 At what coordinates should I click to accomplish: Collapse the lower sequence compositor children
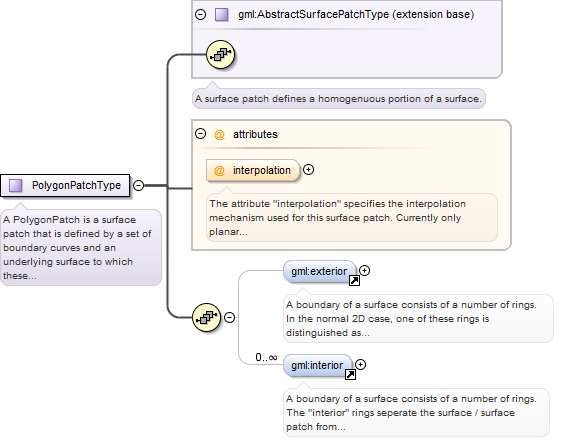[229, 317]
